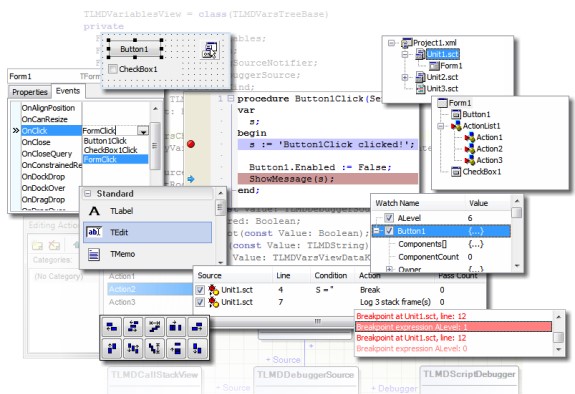This screenshot has height=394, width=575.
Task: Click the TEdit component icon in the palette
Action: click(94, 232)
